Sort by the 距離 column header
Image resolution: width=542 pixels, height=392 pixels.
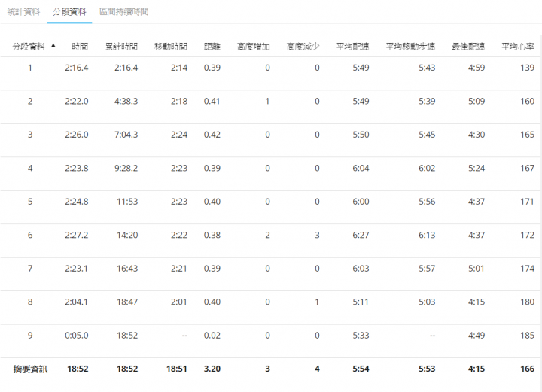click(x=212, y=47)
